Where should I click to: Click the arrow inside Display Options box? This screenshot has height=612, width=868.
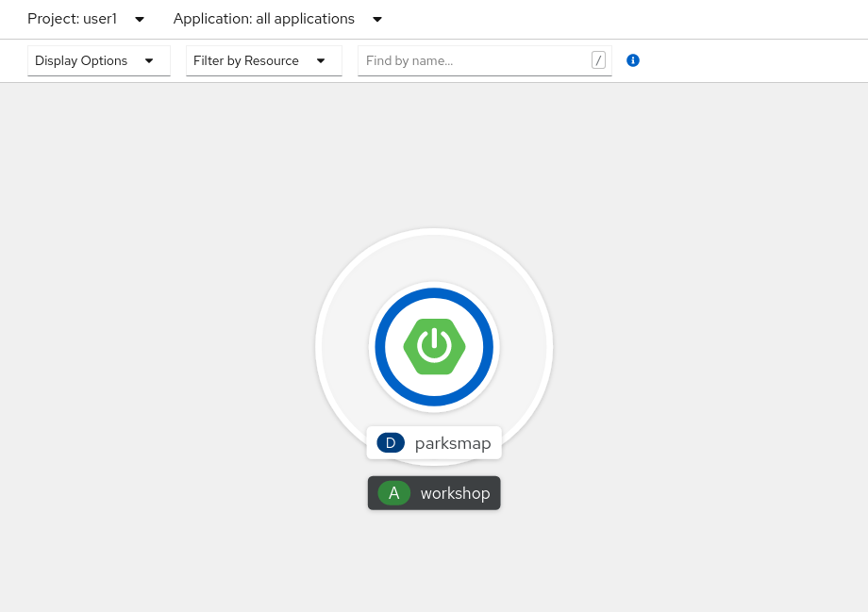pos(149,60)
